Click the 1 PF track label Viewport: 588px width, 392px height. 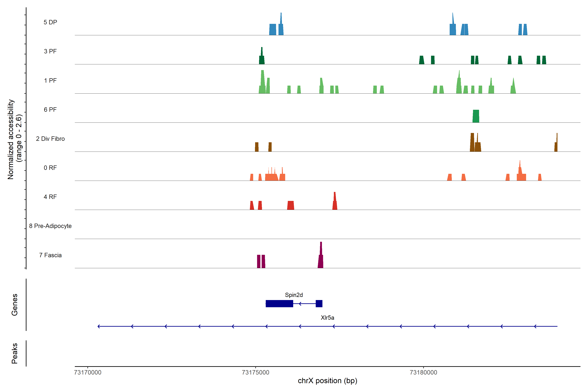50,81
